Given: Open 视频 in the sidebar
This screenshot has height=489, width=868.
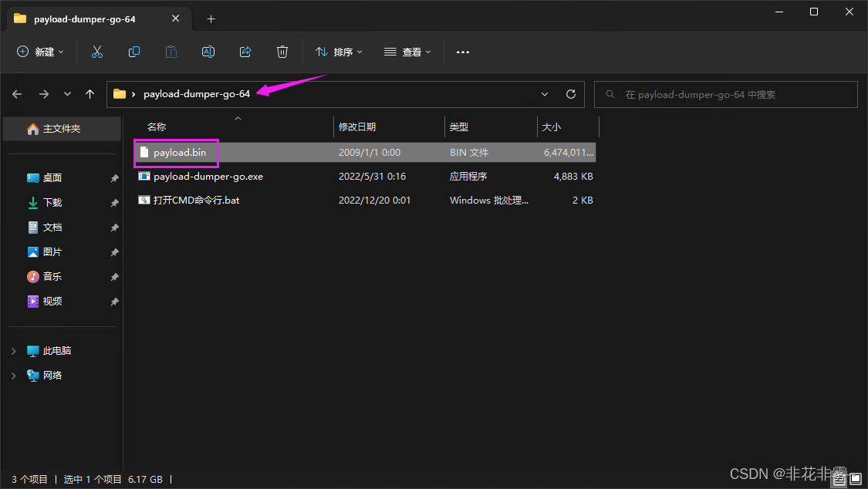Looking at the screenshot, I should click(52, 302).
